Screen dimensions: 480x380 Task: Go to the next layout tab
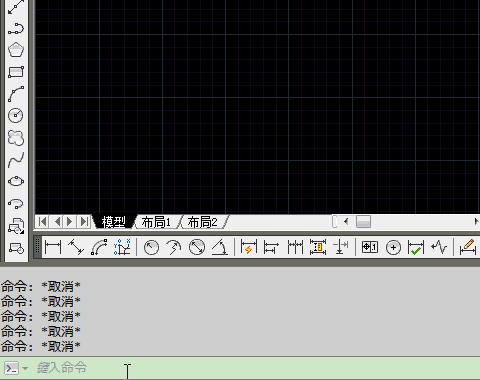click(x=70, y=222)
